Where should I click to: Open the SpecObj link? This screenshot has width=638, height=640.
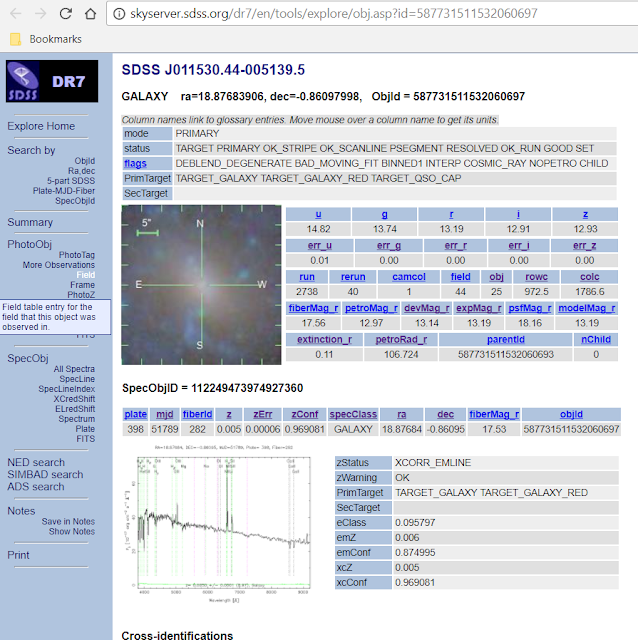[x=28, y=358]
